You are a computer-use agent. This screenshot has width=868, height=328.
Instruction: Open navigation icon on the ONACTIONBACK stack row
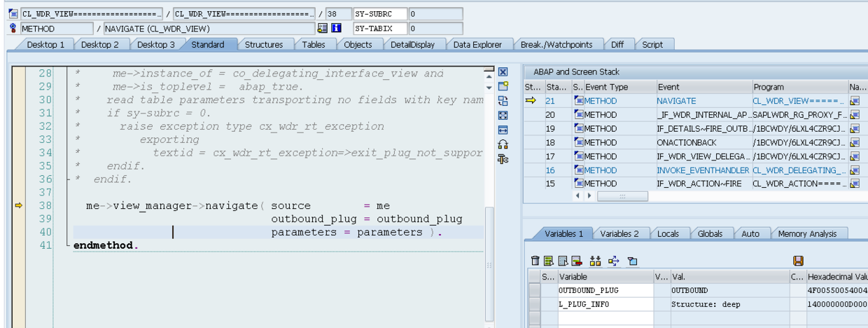(854, 142)
